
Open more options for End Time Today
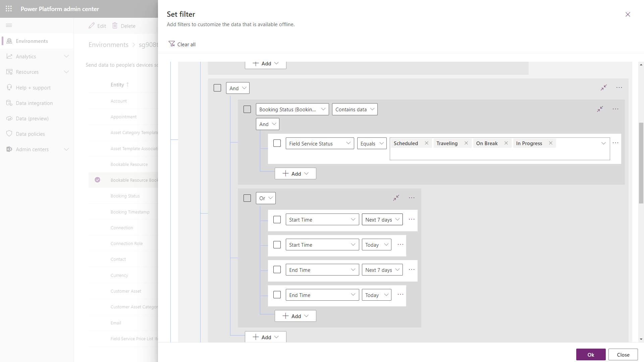400,295
